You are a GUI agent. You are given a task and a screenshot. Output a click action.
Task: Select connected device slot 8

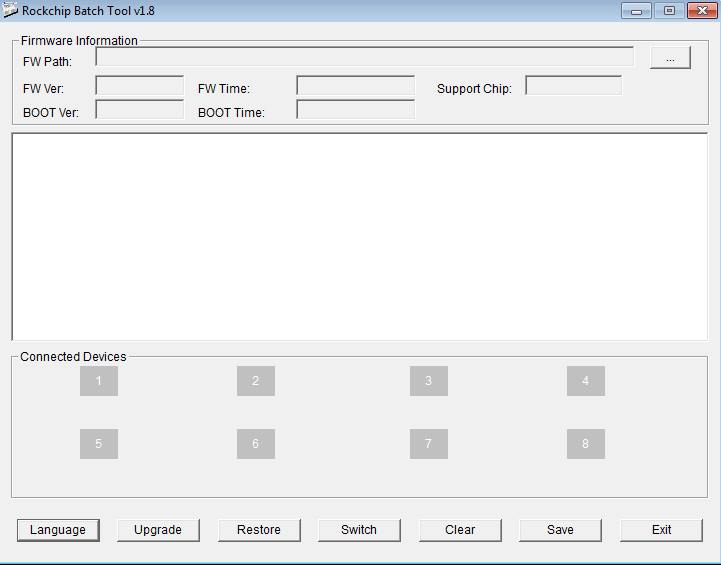tap(585, 444)
